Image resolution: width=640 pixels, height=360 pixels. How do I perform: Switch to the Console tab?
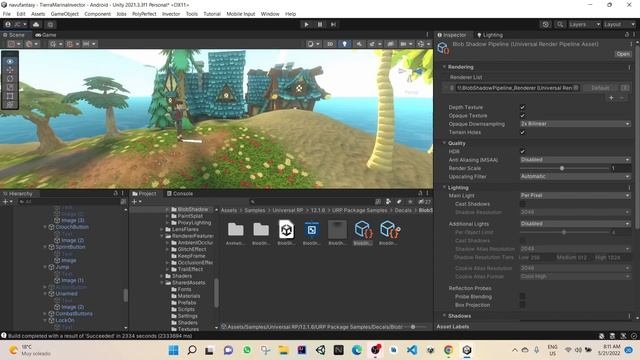[180, 193]
